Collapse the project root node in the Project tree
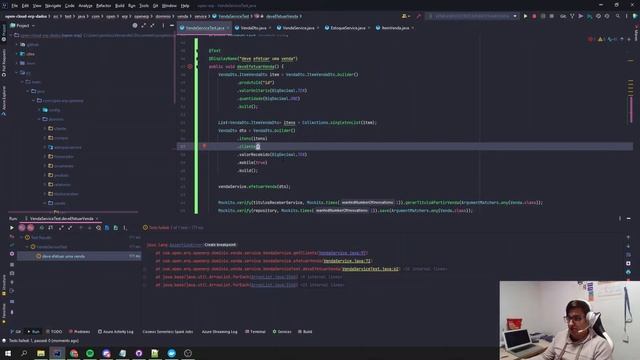This screenshot has height=360, width=640. 11,36
